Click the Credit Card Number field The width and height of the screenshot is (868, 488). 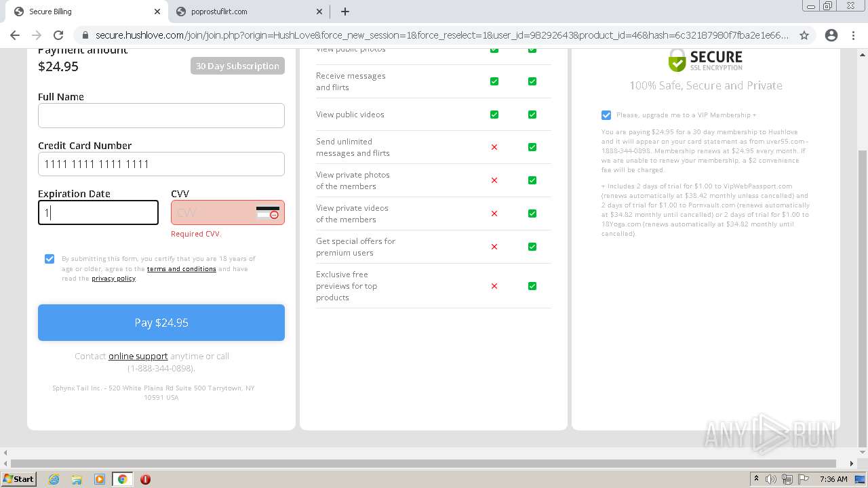coord(161,164)
